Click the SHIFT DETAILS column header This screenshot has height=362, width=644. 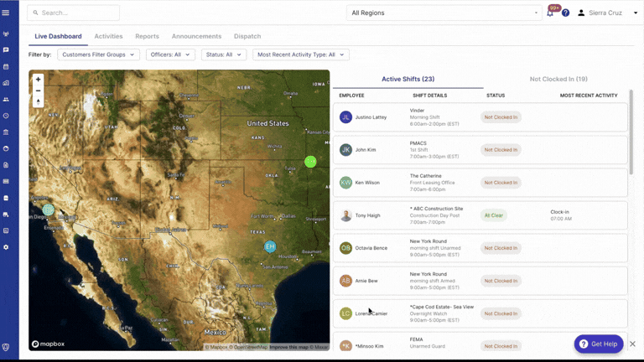[429, 96]
